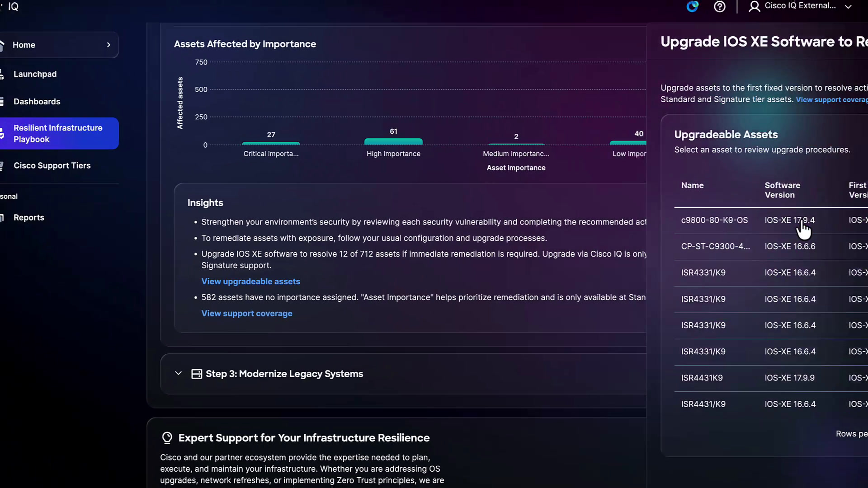Open Reports in the sidebar

(29, 217)
